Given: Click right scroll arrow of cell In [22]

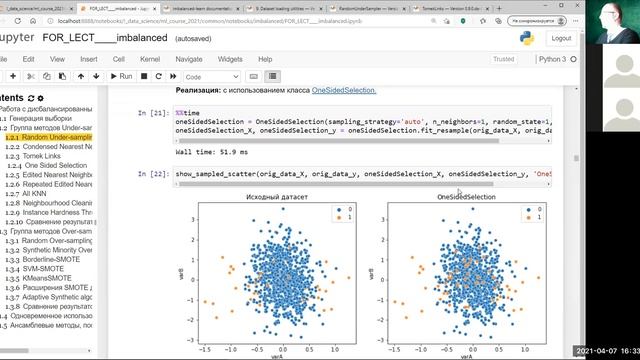Looking at the screenshot, I should pos(548,184).
